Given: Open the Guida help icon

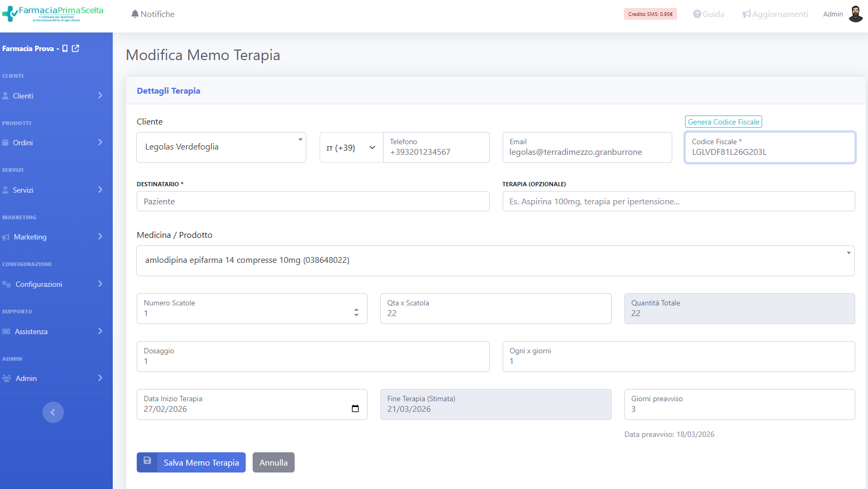Looking at the screenshot, I should coord(697,14).
